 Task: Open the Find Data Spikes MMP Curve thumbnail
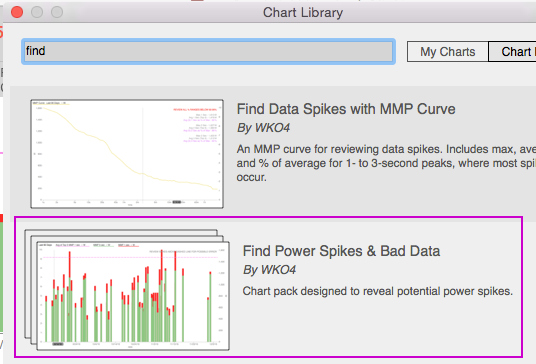coord(127,154)
